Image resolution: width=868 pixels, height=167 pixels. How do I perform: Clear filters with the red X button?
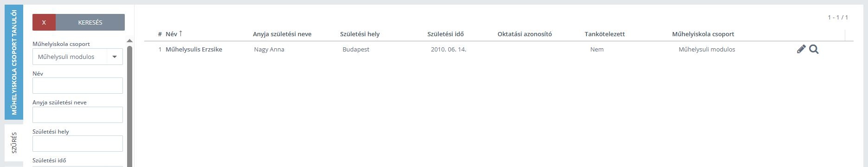(x=44, y=22)
